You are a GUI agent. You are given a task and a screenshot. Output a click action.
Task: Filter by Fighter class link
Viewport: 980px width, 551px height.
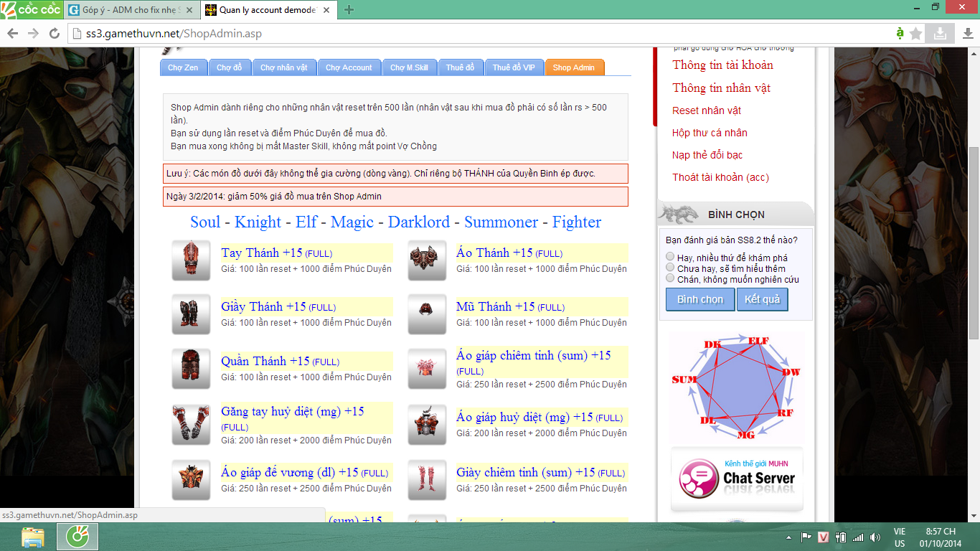[577, 222]
